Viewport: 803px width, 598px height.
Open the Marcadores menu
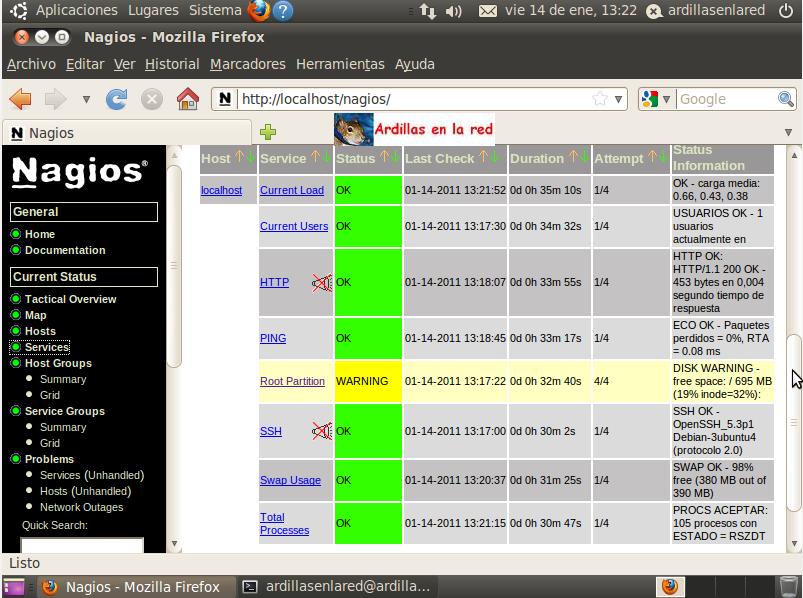pos(248,64)
